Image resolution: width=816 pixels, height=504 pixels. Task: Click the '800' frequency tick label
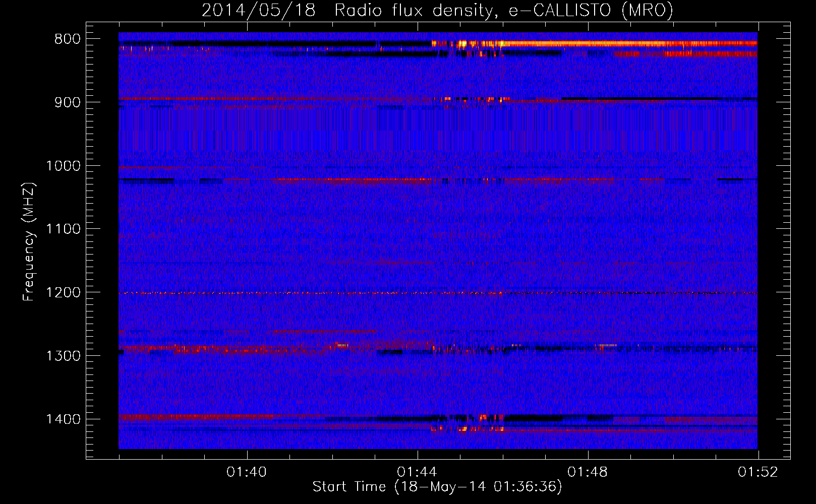(x=68, y=39)
